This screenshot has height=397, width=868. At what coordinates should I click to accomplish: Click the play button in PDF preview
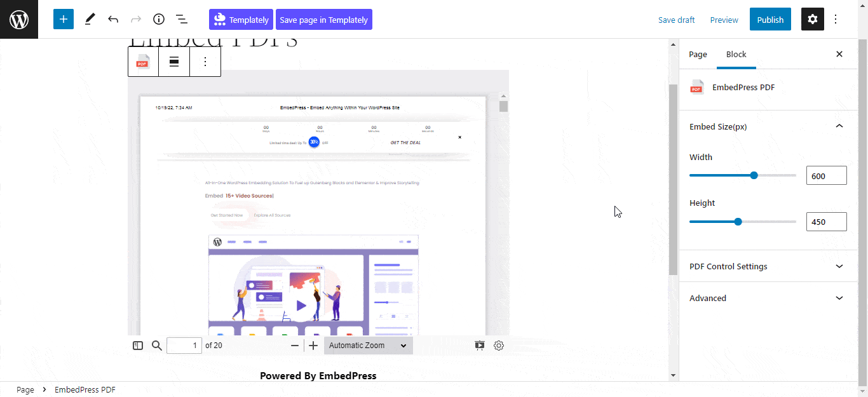click(x=301, y=306)
